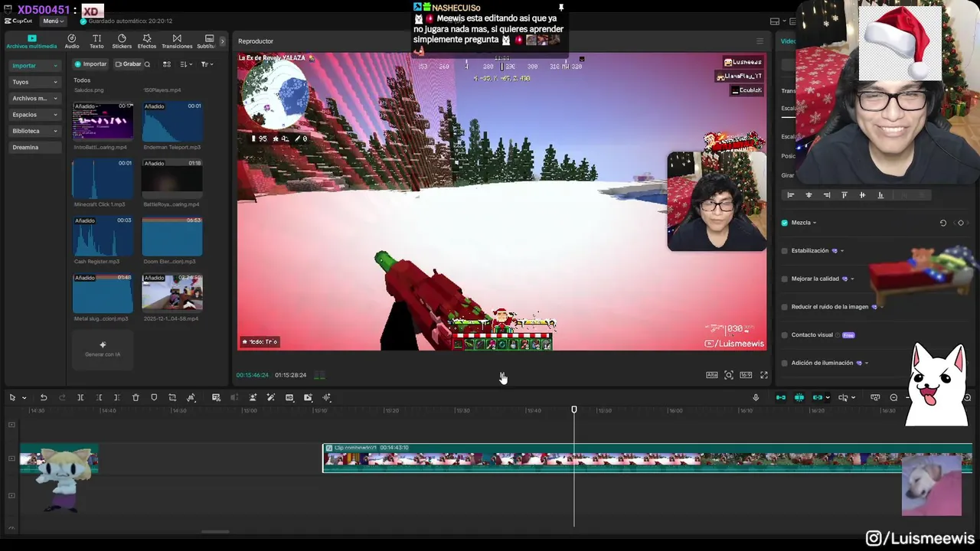This screenshot has width=980, height=551.
Task: Expand the Biblioteca section
Action: 34,131
